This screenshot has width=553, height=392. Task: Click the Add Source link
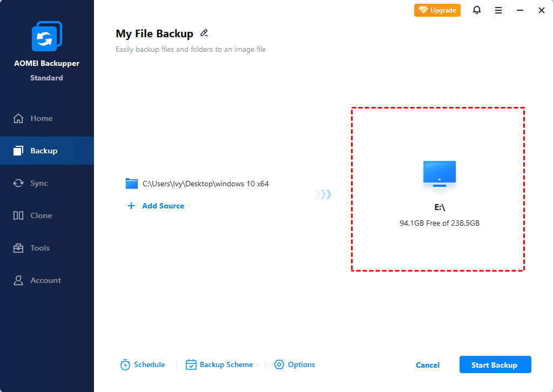(163, 206)
